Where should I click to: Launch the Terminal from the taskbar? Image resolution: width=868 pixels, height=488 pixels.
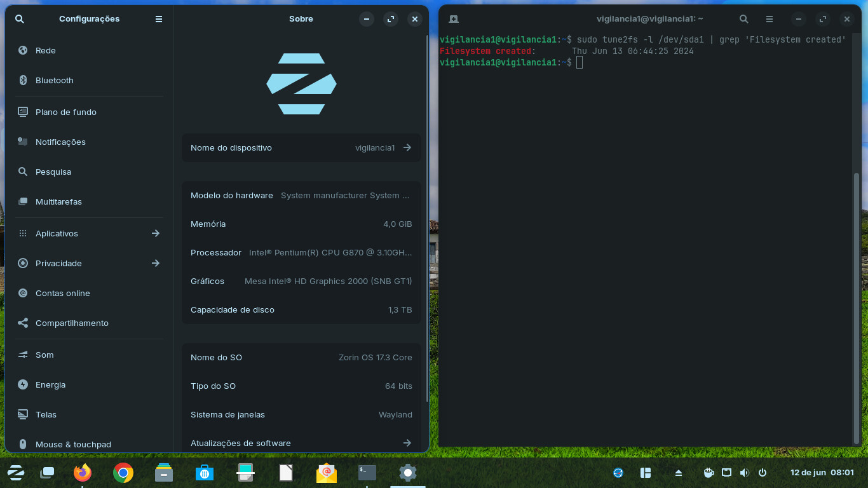point(367,473)
